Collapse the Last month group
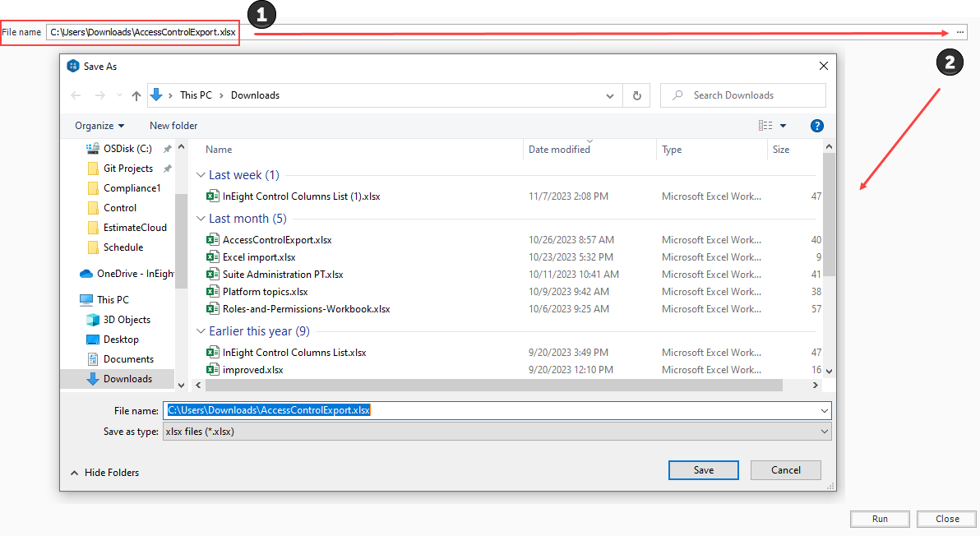The image size is (980, 536). pos(201,219)
